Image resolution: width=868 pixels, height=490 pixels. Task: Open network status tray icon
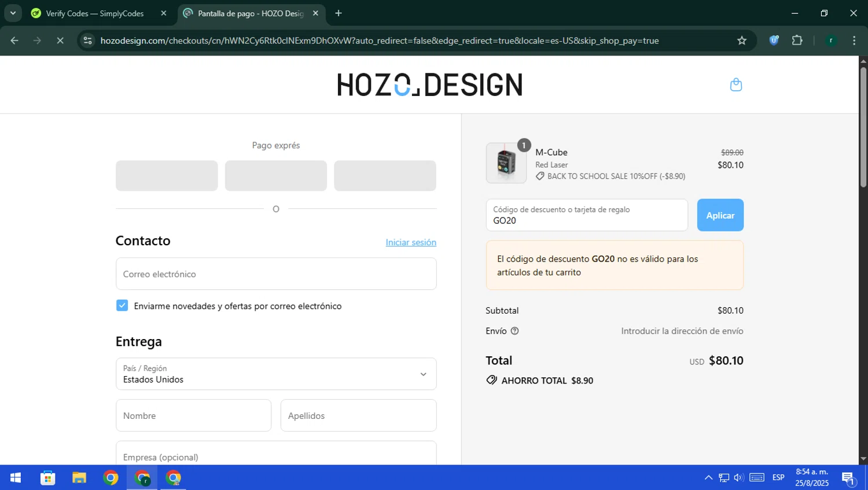pyautogui.click(x=724, y=478)
